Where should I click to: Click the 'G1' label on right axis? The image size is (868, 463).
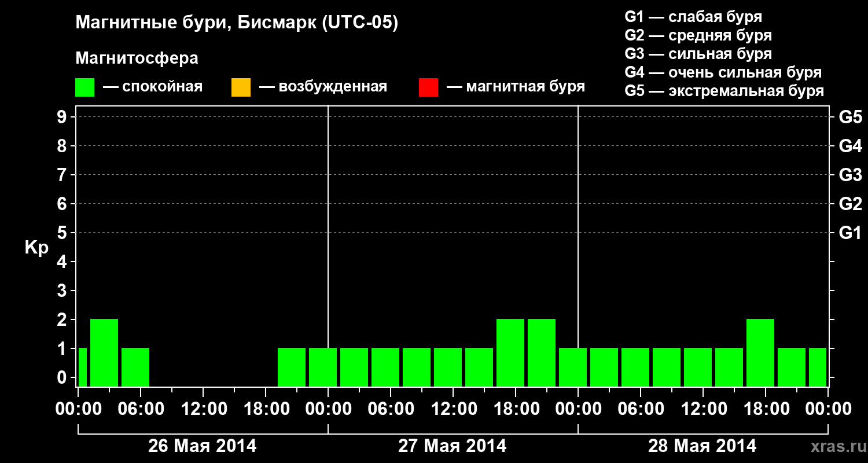point(850,233)
